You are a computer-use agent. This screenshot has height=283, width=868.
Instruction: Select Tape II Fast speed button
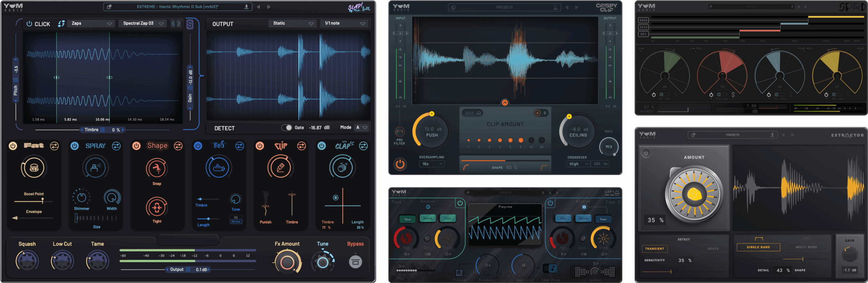point(603,219)
